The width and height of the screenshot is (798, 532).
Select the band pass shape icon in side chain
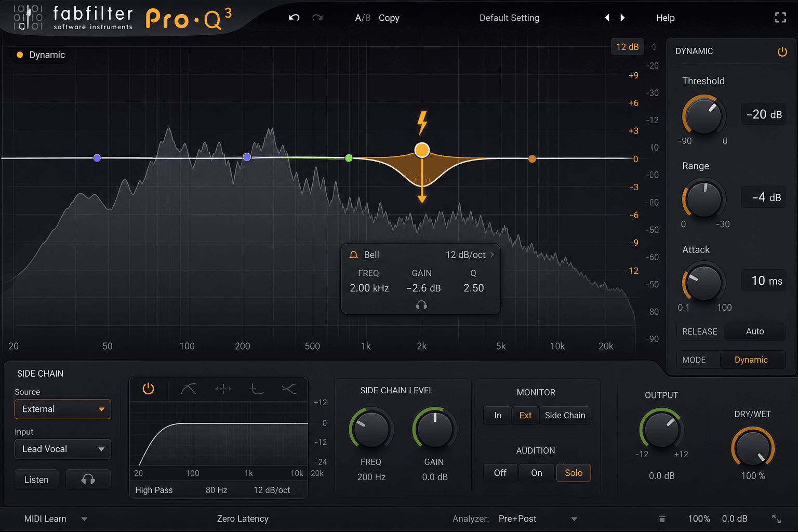tap(223, 389)
